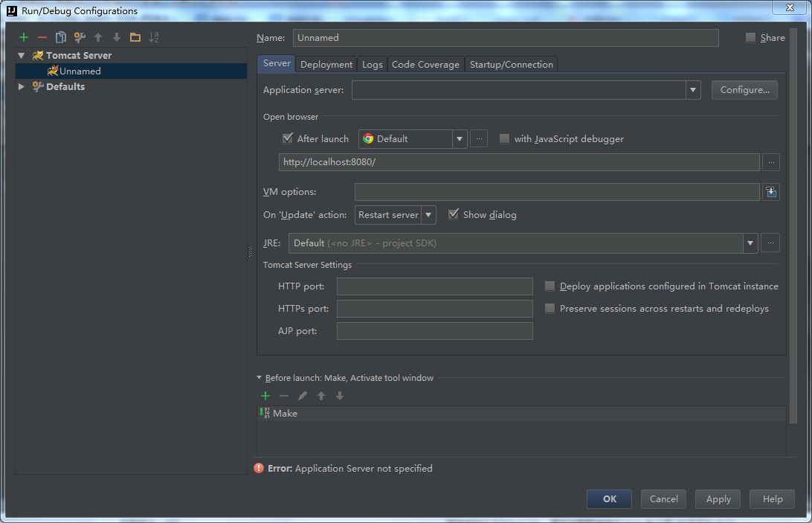
Task: Switch to the Deployment tab
Action: click(x=326, y=64)
